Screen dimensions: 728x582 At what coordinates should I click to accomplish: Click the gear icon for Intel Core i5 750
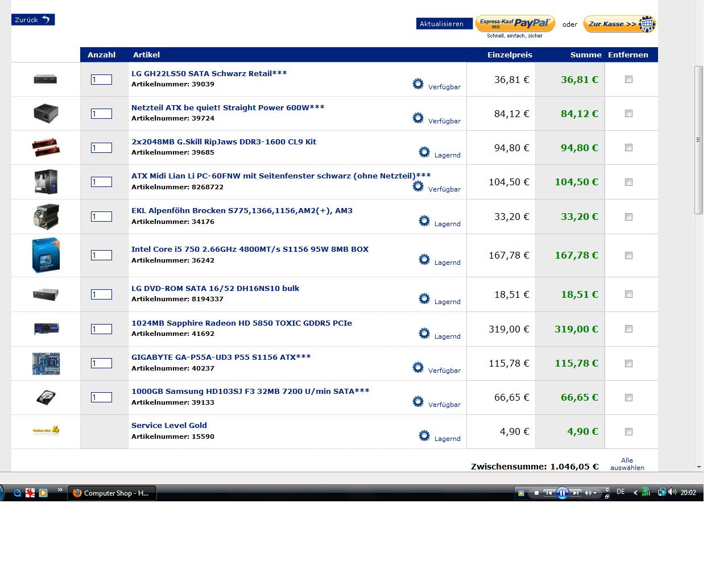pos(424,259)
